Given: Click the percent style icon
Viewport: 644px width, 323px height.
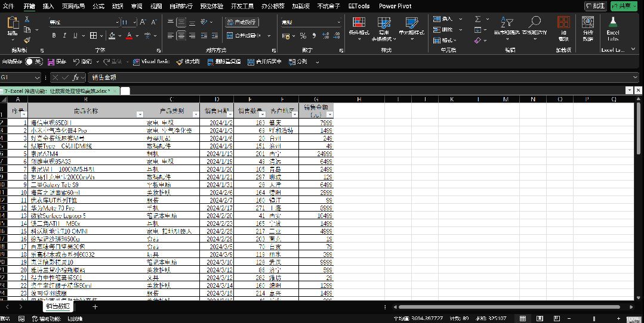Looking at the screenshot, I should (303, 36).
